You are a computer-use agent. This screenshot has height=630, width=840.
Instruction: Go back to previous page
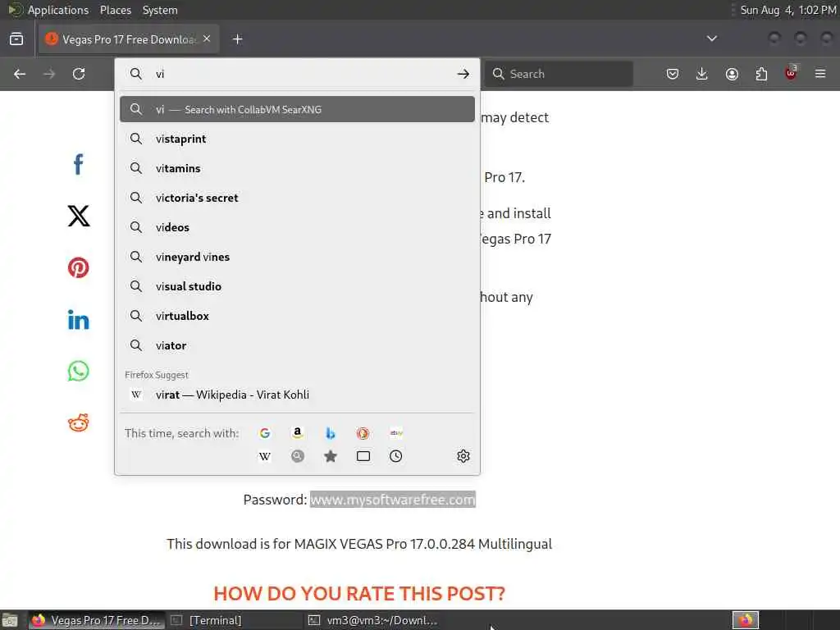tap(20, 74)
